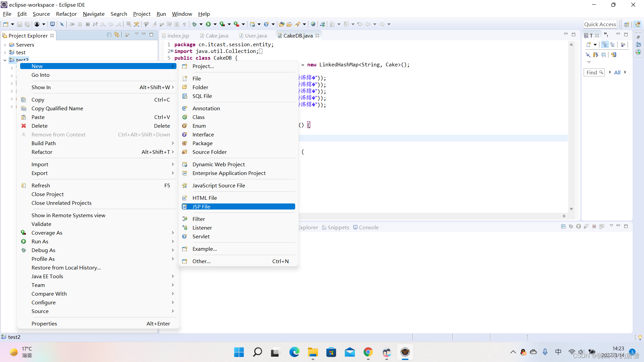Click the red Delete X icon in context menu
This screenshot has width=644, height=362.
(24, 126)
